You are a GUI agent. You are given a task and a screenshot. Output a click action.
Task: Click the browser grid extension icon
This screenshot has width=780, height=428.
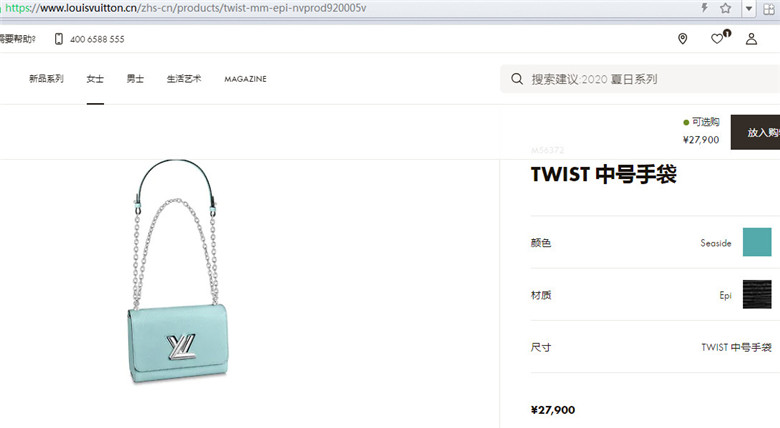[x=769, y=8]
